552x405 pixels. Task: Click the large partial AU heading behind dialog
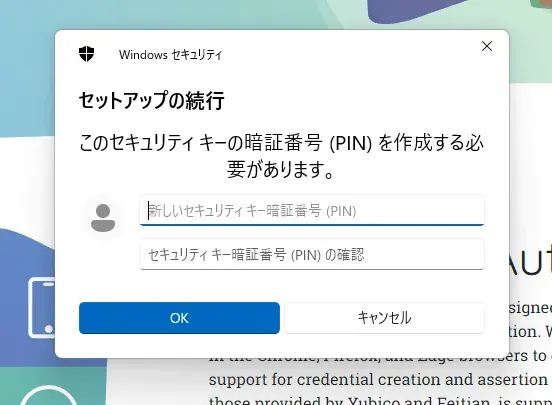(530, 261)
